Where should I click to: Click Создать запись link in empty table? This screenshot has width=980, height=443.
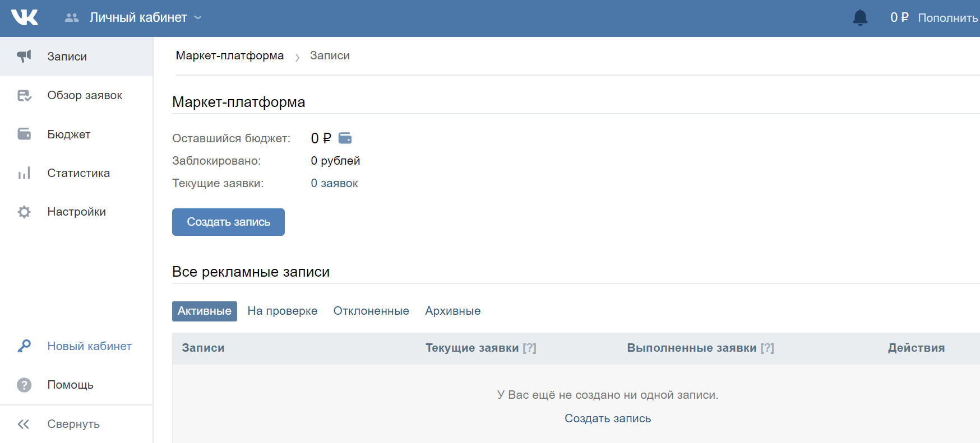pyautogui.click(x=608, y=418)
